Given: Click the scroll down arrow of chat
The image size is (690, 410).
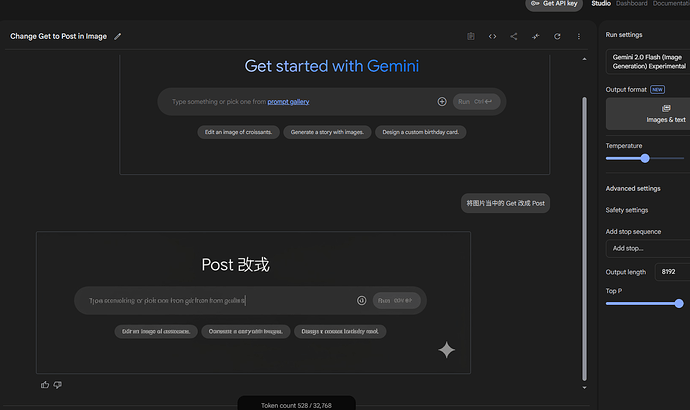Looking at the screenshot, I should 584,388.
